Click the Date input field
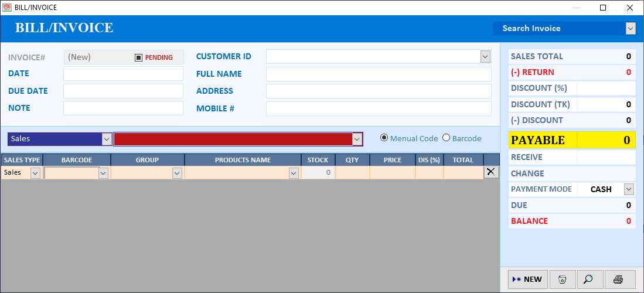This screenshot has width=644, height=293. (x=123, y=74)
